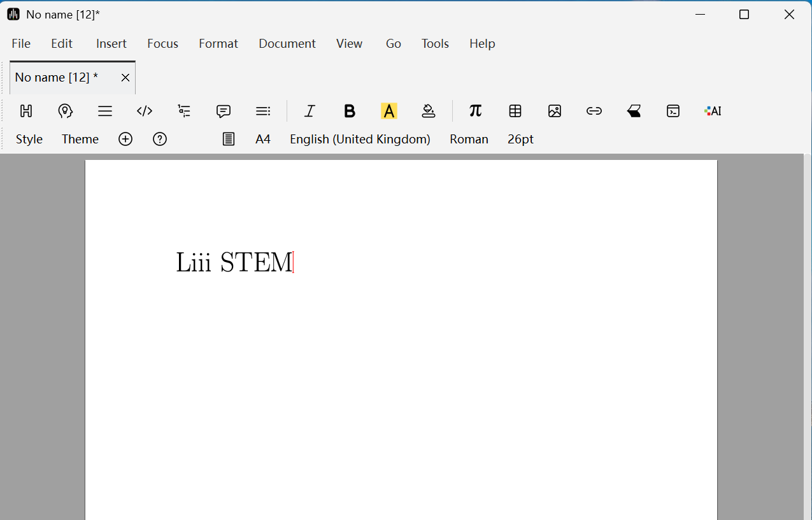The height and width of the screenshot is (520, 812).
Task: Click the italic formatting icon
Action: 310,111
